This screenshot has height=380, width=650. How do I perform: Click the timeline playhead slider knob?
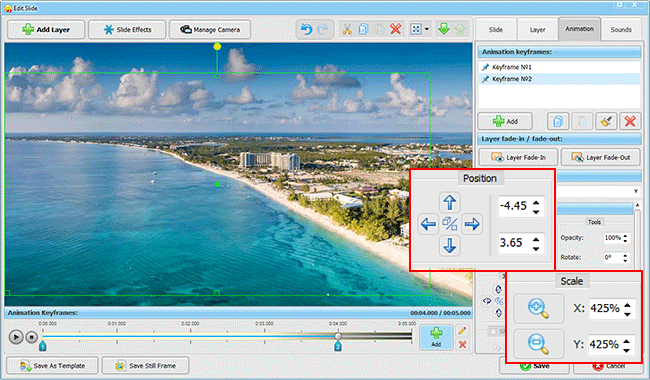(338, 336)
